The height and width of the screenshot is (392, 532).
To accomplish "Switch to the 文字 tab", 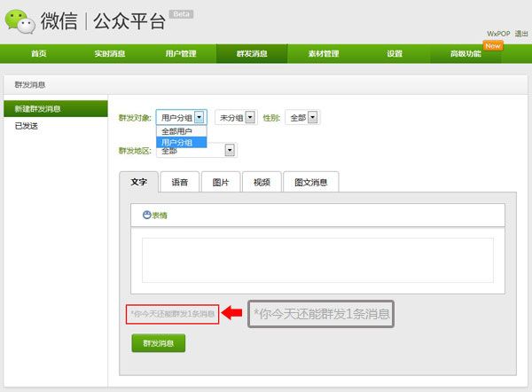I will (x=138, y=182).
